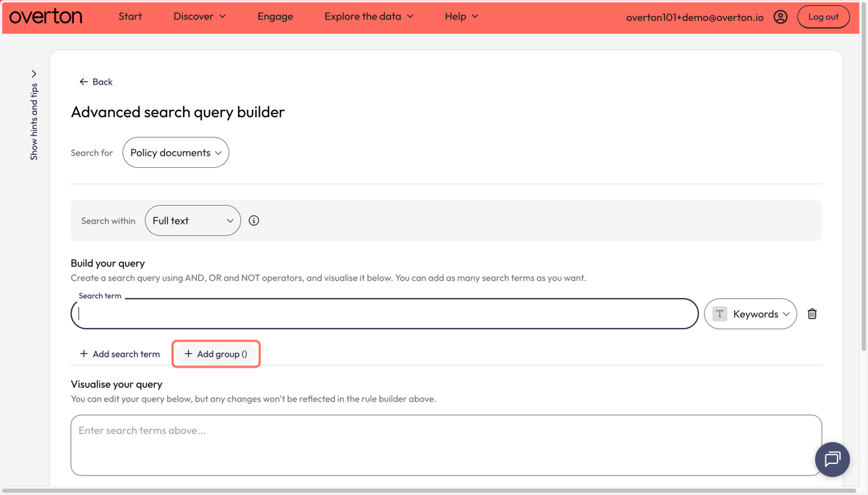Open the chat support bubble

pos(833,459)
